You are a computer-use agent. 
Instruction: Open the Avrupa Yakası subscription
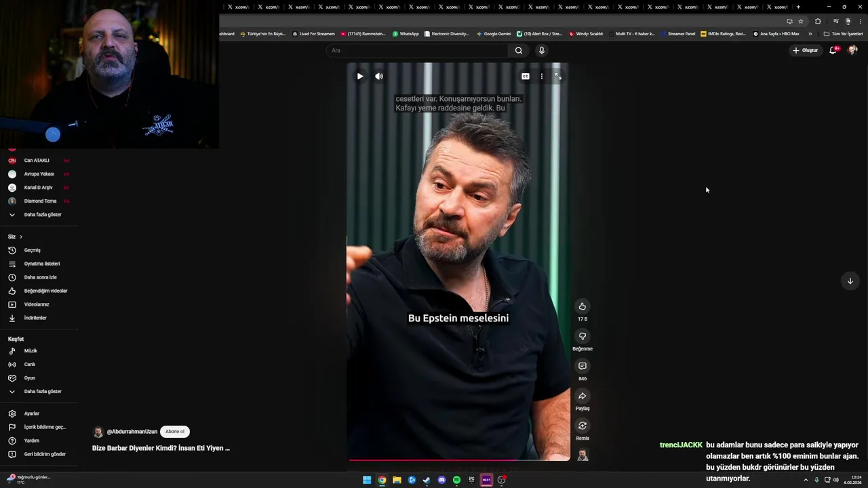point(38,174)
